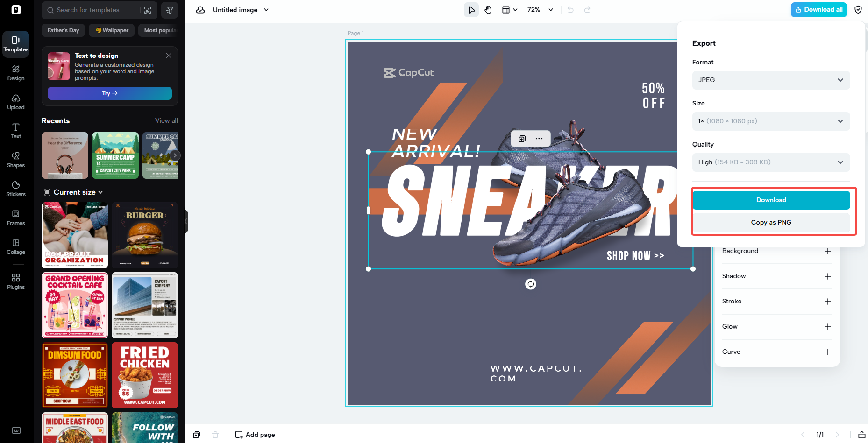
Task: Expand the Glow effect section
Action: point(828,327)
